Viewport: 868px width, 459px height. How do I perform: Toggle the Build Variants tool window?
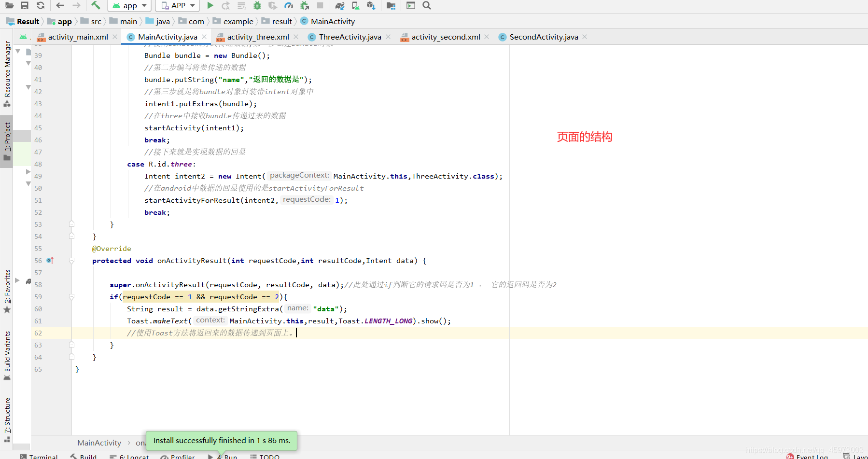point(7,356)
